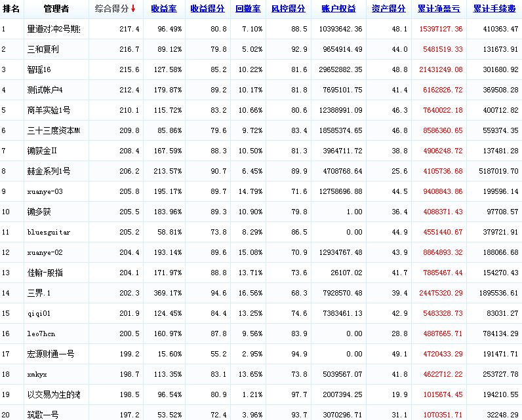The height and width of the screenshot is (420, 522).
Task: Sort by 风控得分 column header
Action: click(288, 9)
